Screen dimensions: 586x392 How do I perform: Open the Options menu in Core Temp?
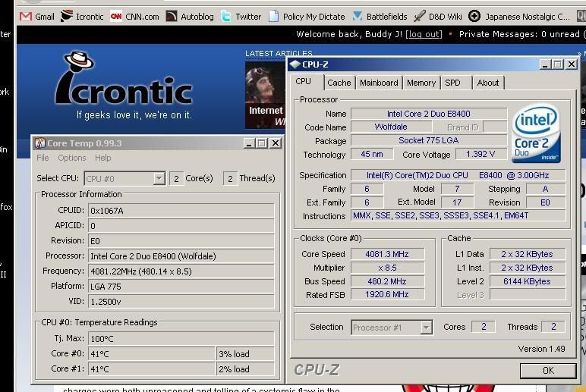[x=72, y=158]
